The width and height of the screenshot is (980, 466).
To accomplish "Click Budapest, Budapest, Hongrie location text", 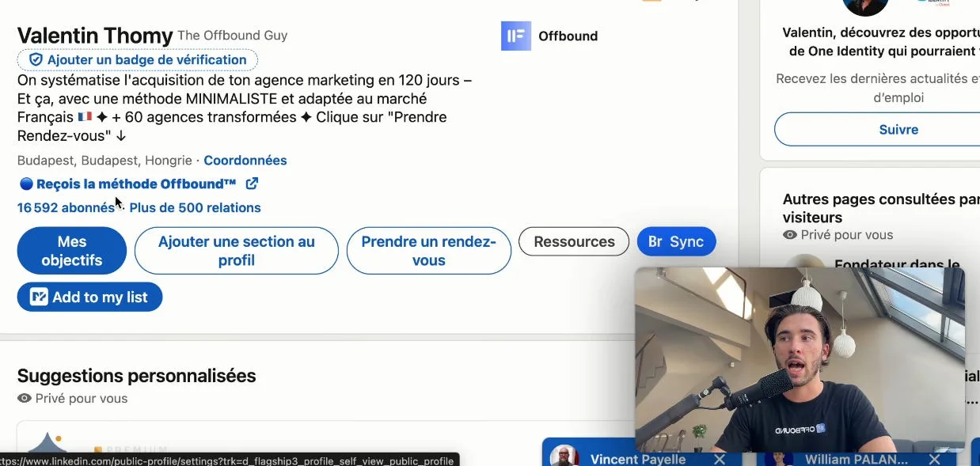I will (104, 161).
